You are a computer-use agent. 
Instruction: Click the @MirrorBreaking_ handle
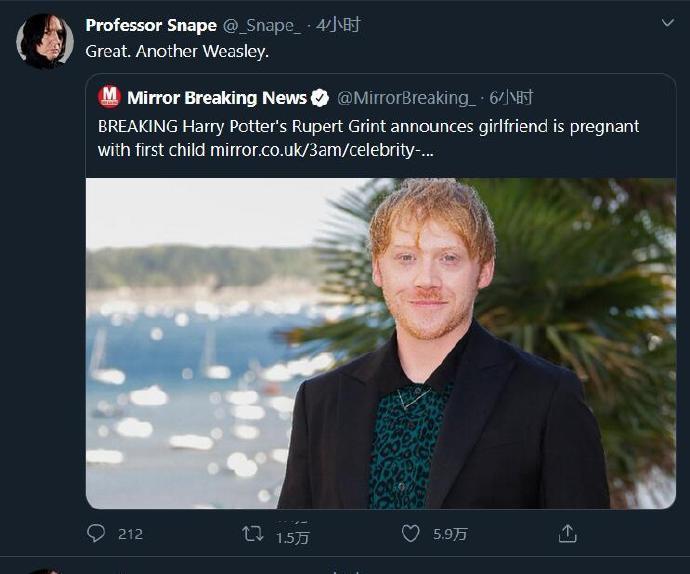[406, 97]
